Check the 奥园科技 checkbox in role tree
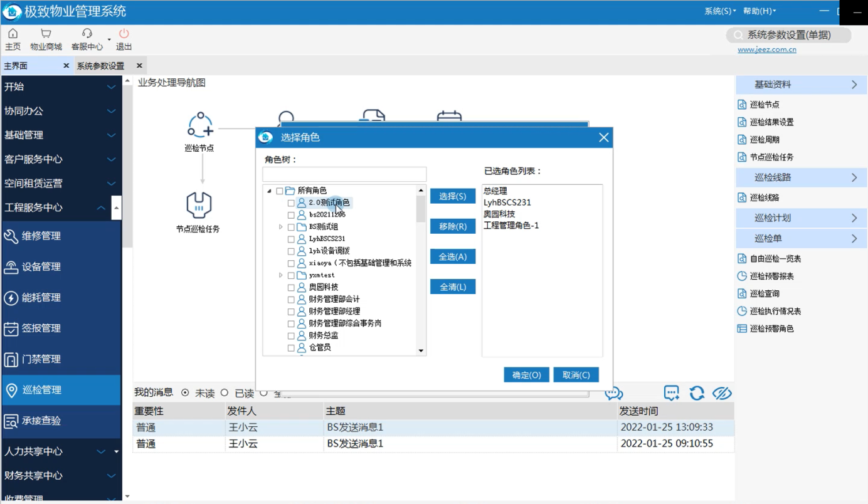868x504 pixels. pos(291,288)
